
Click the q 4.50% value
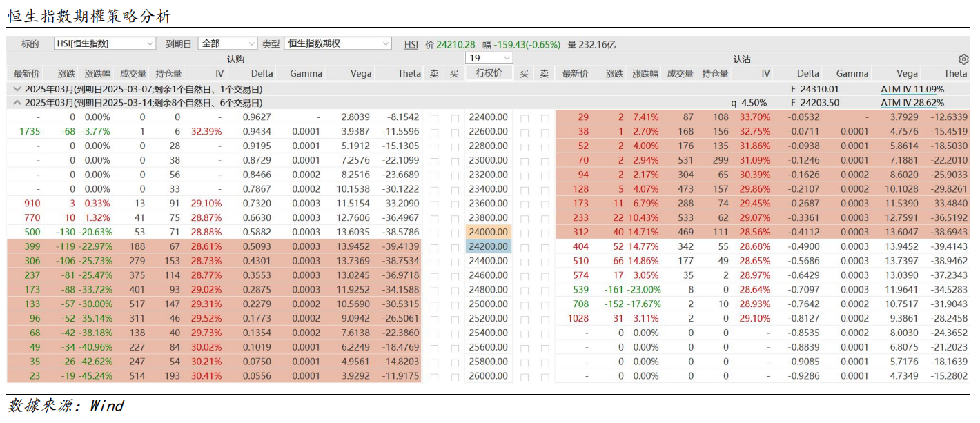pos(749,103)
